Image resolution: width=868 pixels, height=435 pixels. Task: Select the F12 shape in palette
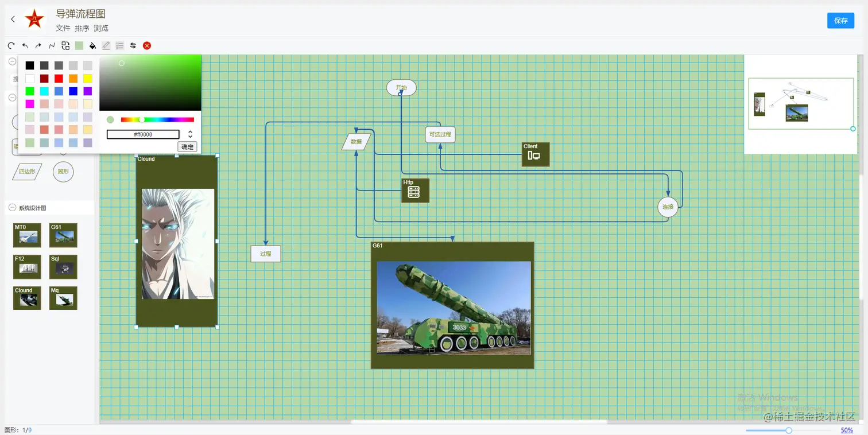point(27,267)
